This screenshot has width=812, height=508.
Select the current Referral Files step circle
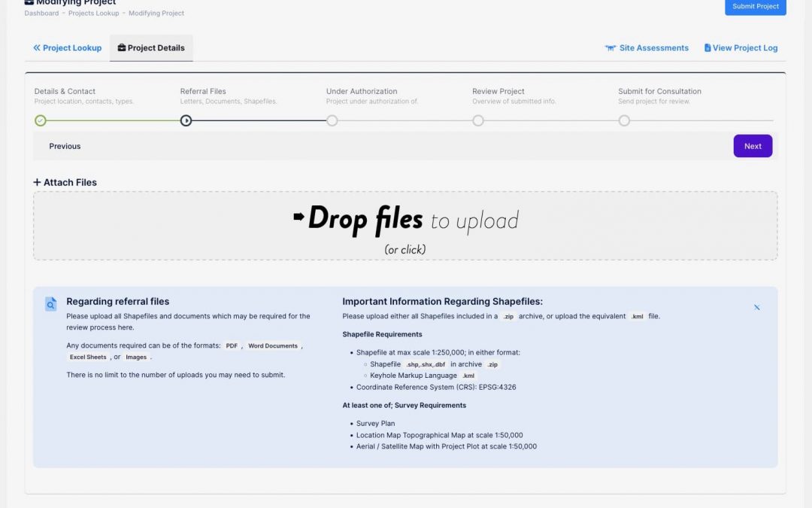point(186,120)
